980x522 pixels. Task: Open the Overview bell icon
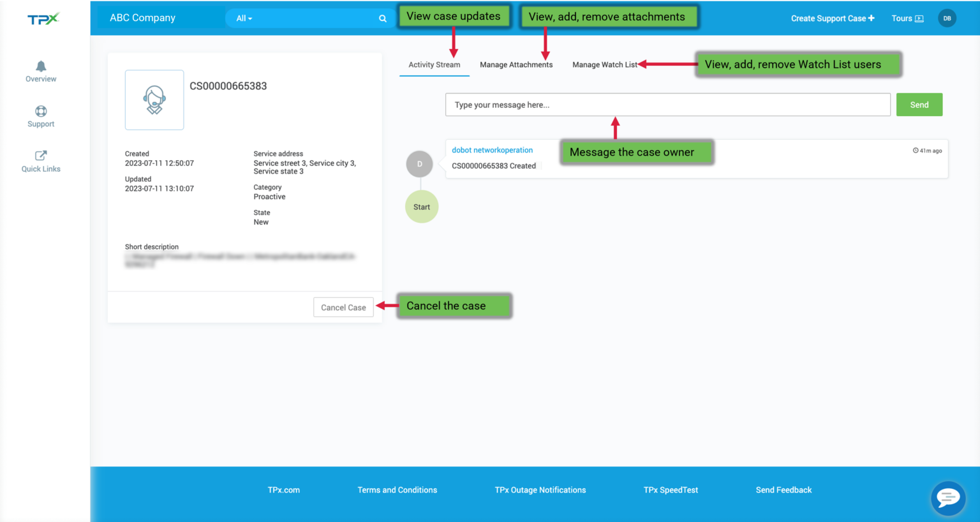(x=41, y=67)
